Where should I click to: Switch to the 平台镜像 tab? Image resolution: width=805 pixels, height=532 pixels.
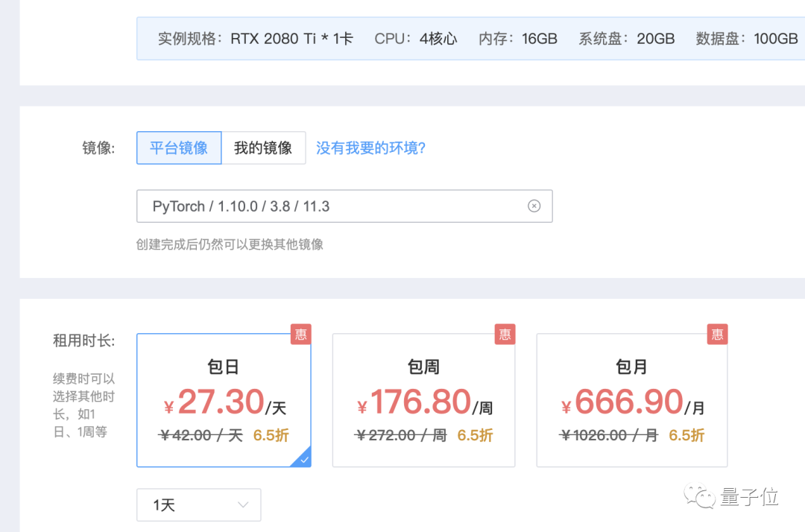pyautogui.click(x=178, y=148)
